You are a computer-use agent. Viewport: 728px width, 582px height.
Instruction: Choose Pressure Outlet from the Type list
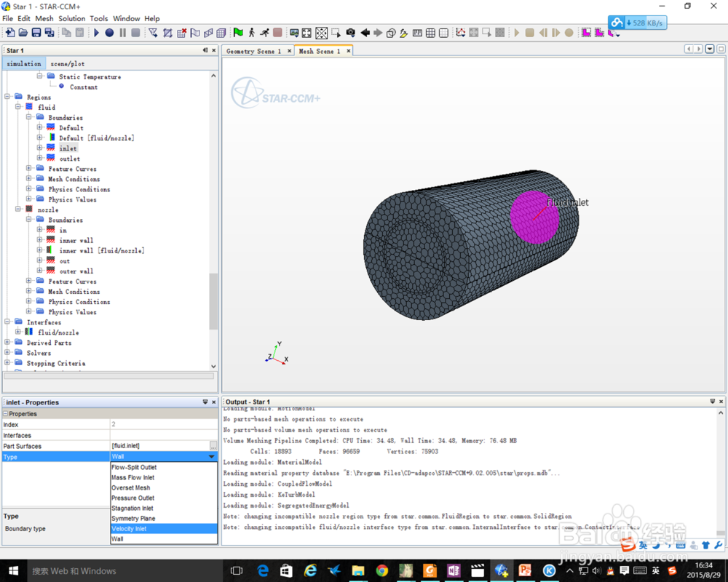(164, 498)
